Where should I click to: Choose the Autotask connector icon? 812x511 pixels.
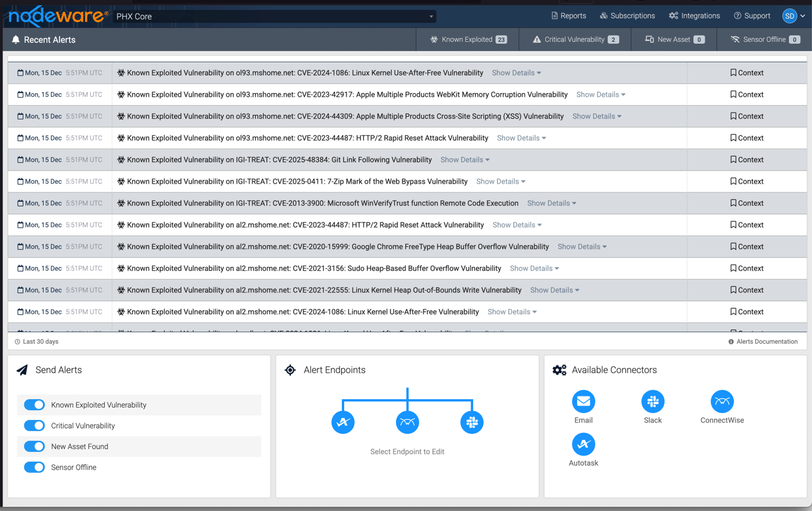point(583,444)
